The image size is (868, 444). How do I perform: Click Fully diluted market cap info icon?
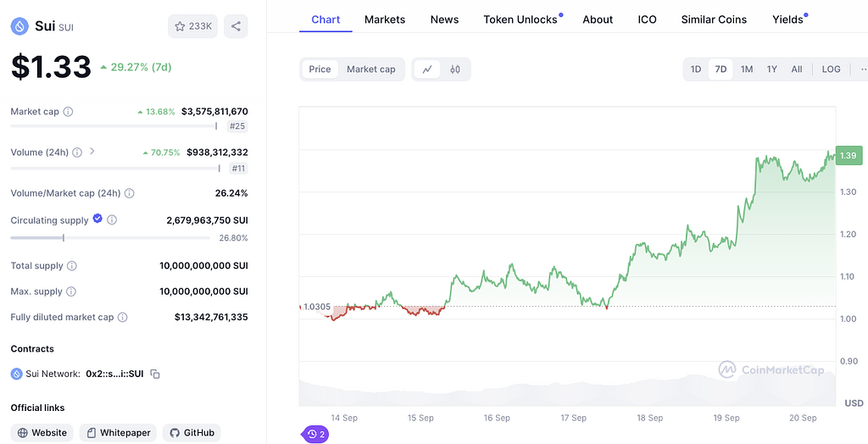coord(123,318)
